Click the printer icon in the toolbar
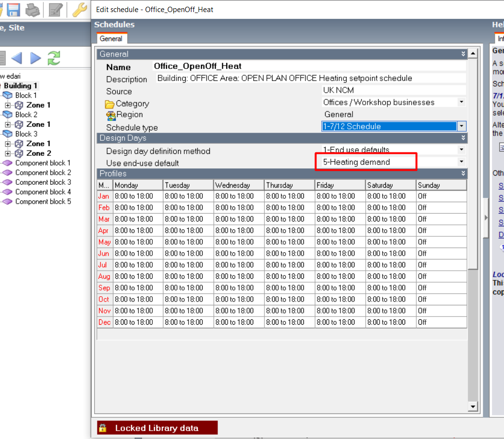This screenshot has width=504, height=439. (x=33, y=10)
